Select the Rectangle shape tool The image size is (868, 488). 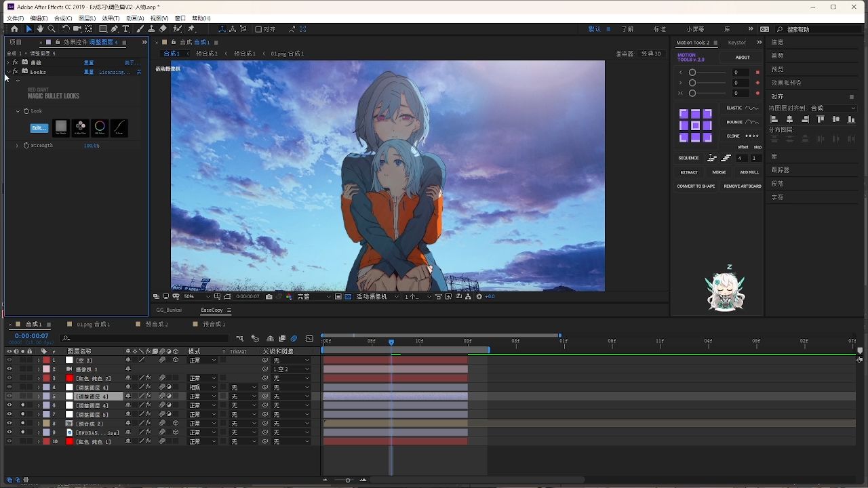tap(103, 29)
